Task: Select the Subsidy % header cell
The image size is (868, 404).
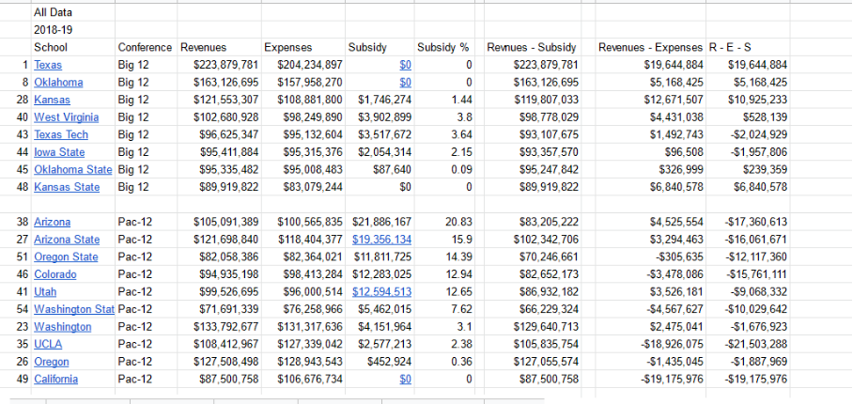Action: click(x=442, y=47)
